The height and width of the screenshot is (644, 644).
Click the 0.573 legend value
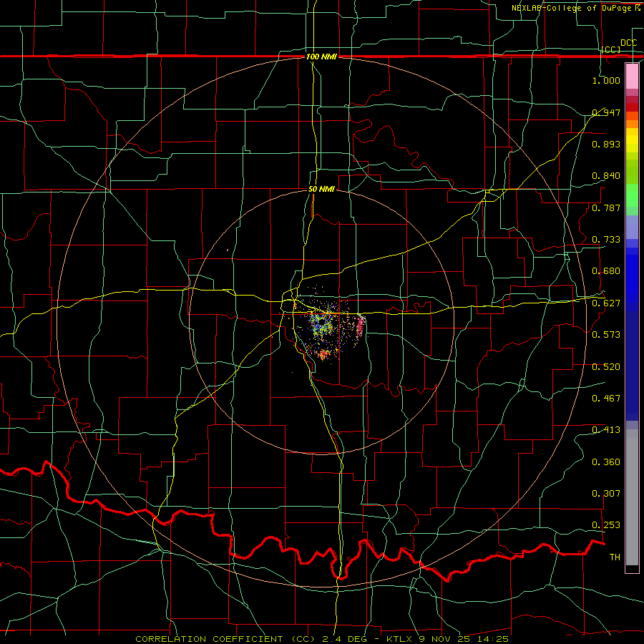click(x=606, y=335)
